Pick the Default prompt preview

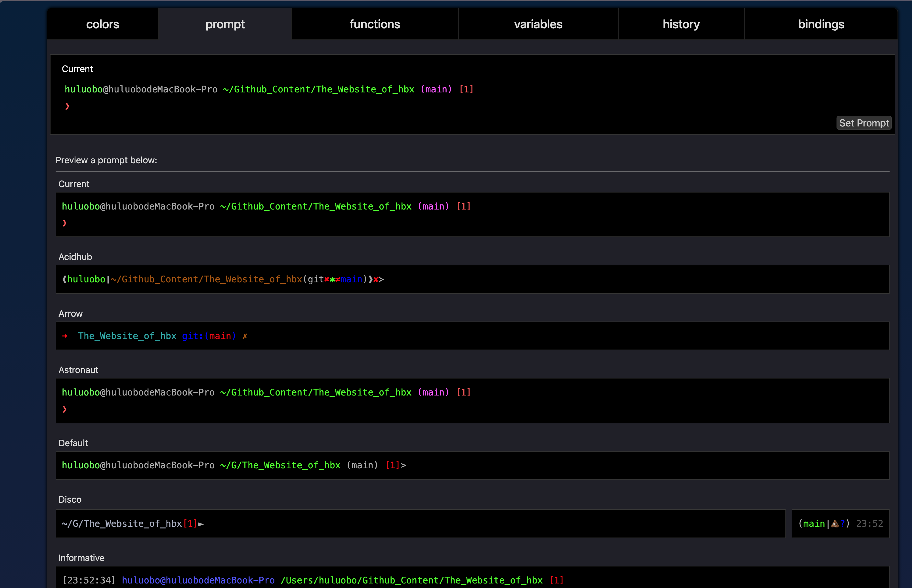click(x=472, y=465)
